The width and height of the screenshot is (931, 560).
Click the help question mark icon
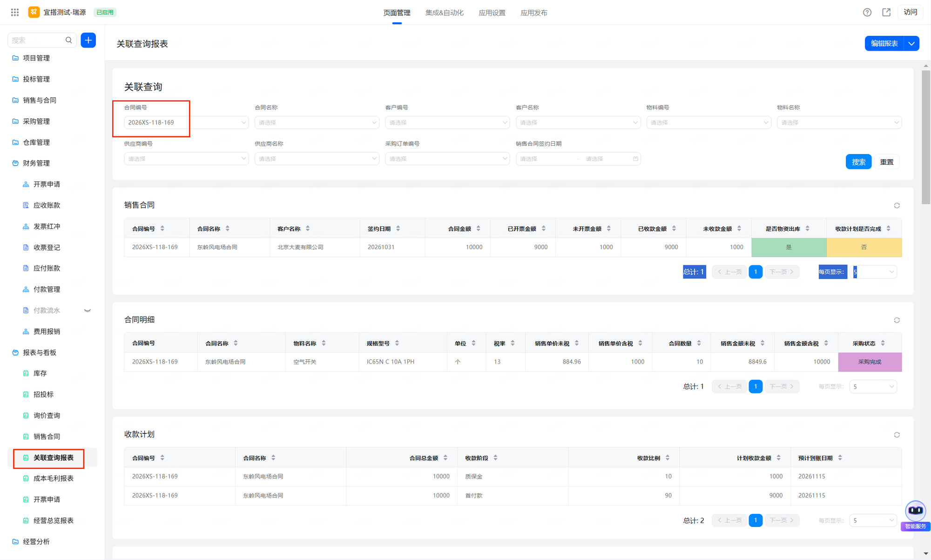[867, 13]
